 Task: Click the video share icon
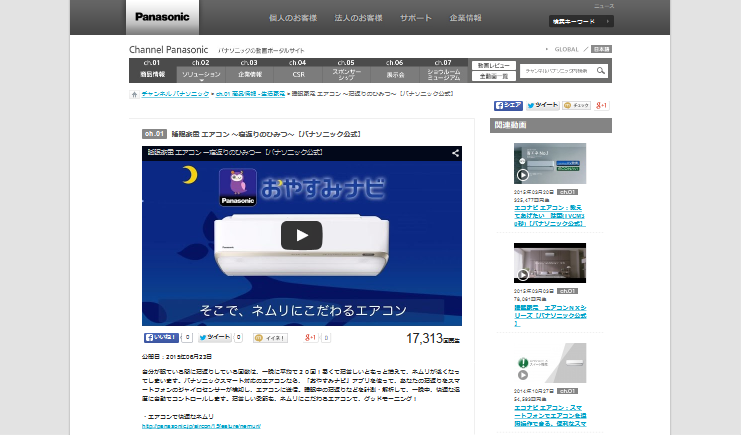point(455,153)
